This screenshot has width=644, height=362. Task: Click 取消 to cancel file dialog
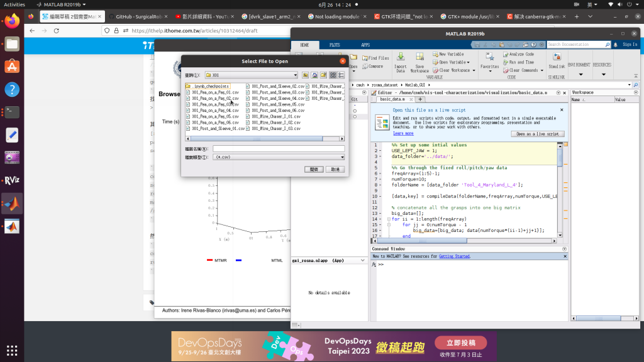pos(335,170)
